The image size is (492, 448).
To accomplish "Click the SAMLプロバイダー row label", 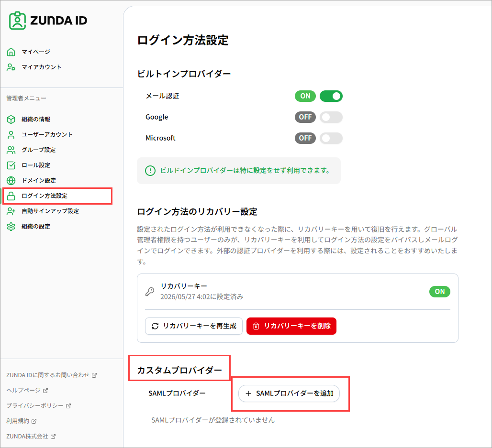I will (177, 393).
